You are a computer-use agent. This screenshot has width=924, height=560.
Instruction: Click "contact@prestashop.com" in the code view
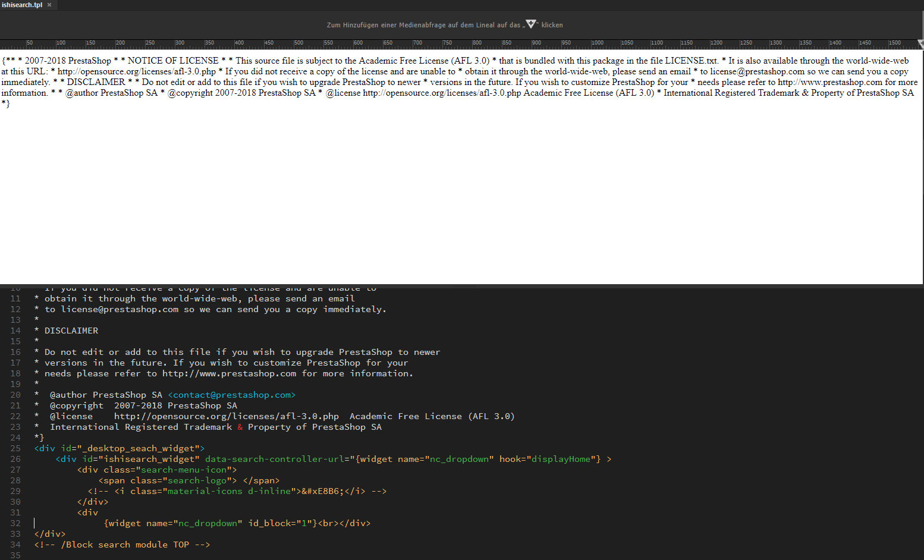pyautogui.click(x=232, y=395)
